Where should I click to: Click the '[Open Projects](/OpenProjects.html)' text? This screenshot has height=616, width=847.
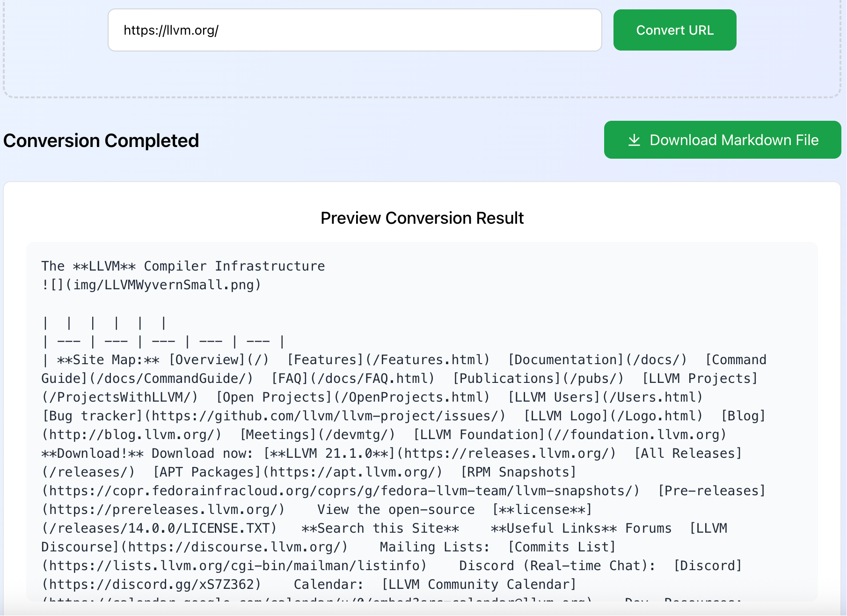click(x=353, y=397)
